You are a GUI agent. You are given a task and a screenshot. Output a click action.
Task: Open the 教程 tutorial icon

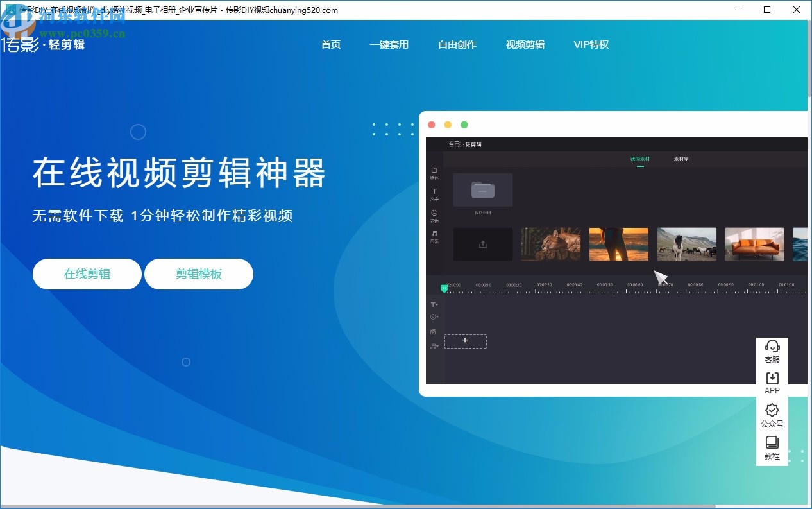[772, 442]
